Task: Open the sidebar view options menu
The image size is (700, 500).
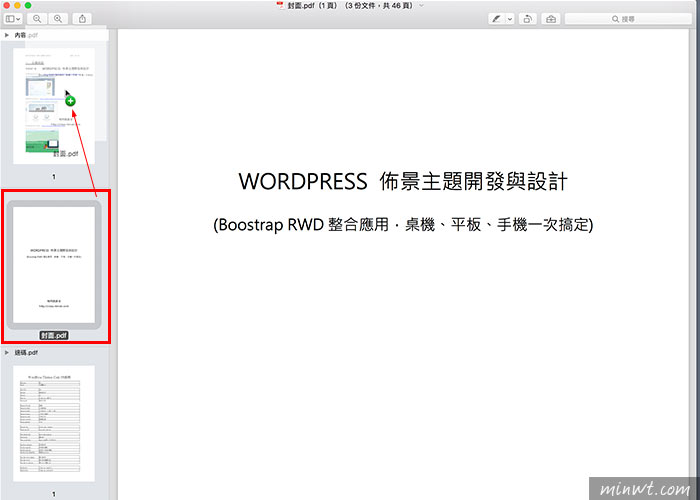Action: pyautogui.click(x=13, y=19)
